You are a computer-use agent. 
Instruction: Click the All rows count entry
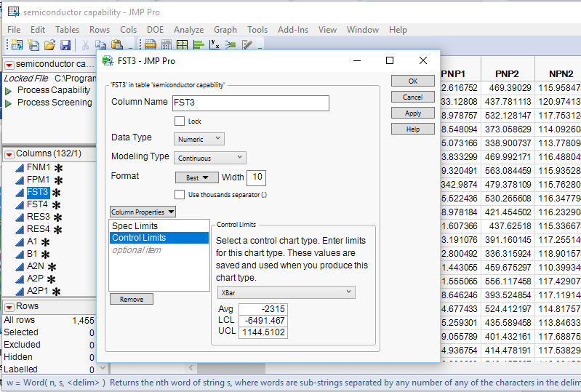[x=49, y=320]
